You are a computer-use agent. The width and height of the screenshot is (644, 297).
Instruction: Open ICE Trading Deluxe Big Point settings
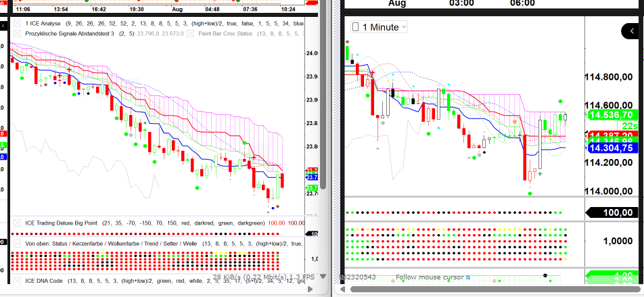tap(61, 223)
